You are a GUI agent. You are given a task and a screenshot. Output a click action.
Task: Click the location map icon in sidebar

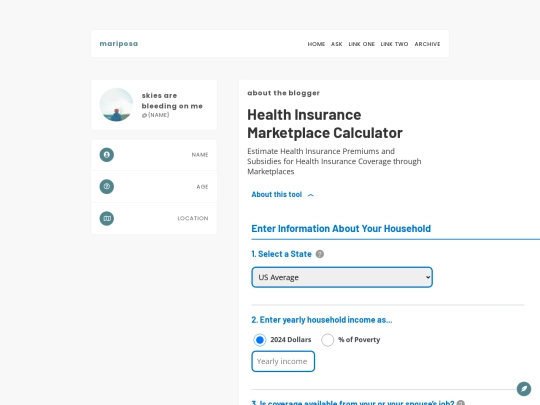(x=107, y=218)
